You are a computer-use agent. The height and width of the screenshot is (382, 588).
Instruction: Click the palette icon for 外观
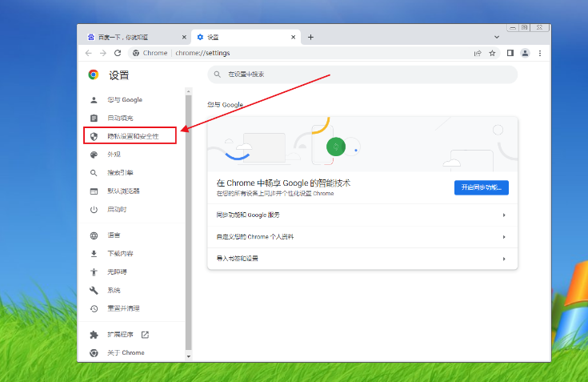[x=94, y=155]
